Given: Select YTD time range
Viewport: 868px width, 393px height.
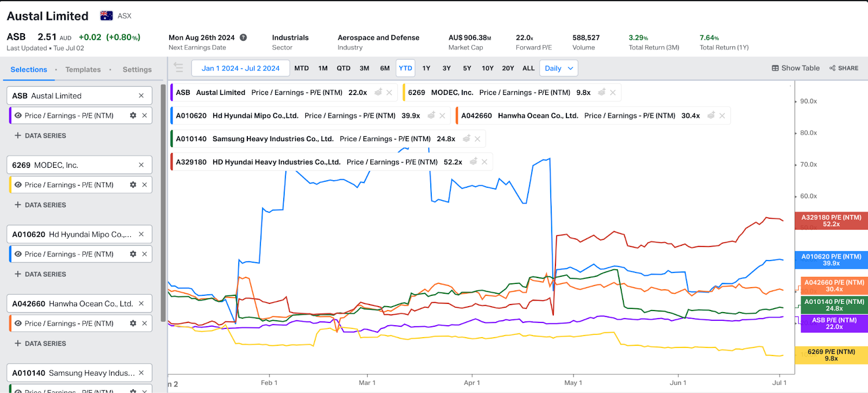Looking at the screenshot, I should 405,68.
